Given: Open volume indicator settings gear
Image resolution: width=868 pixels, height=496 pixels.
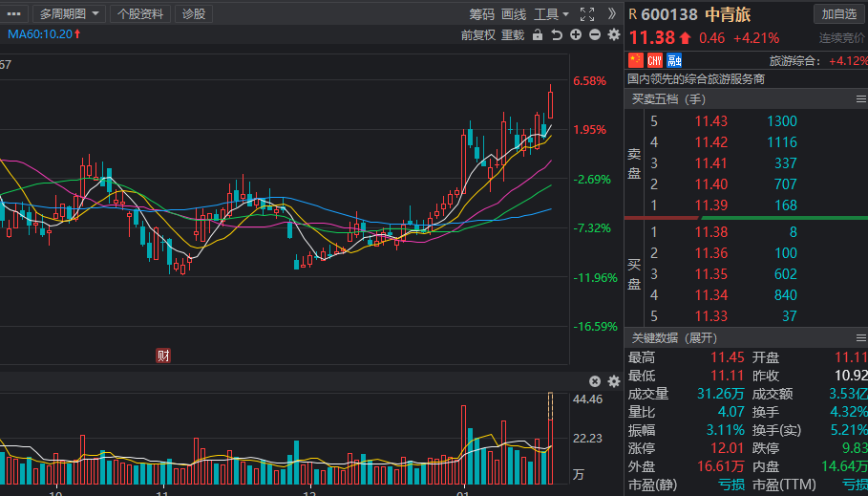Looking at the screenshot, I should [x=613, y=381].
